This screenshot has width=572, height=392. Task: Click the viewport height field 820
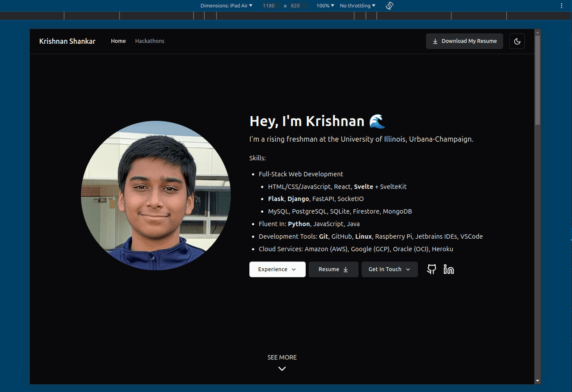(x=295, y=6)
